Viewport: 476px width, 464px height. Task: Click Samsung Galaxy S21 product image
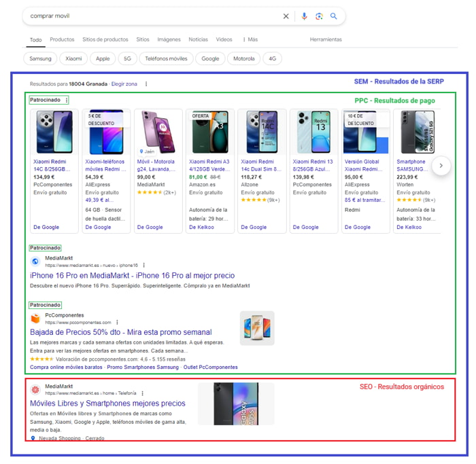point(418,132)
